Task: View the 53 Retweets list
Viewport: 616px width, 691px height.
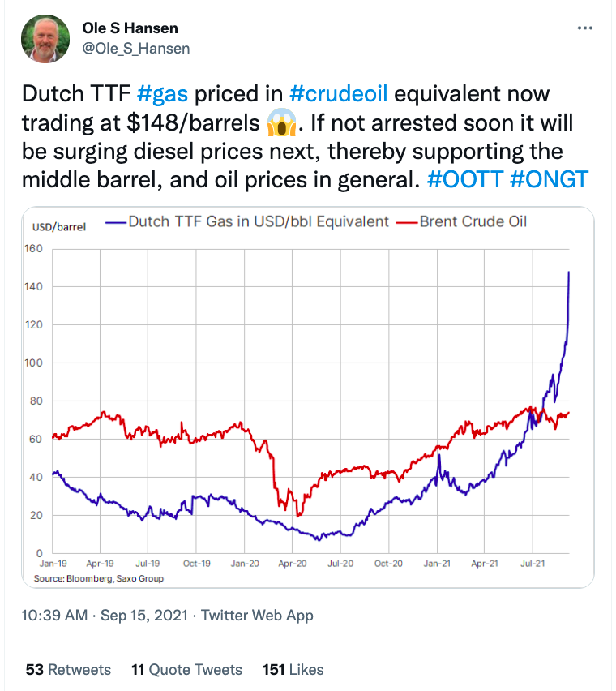Action: 68,669
